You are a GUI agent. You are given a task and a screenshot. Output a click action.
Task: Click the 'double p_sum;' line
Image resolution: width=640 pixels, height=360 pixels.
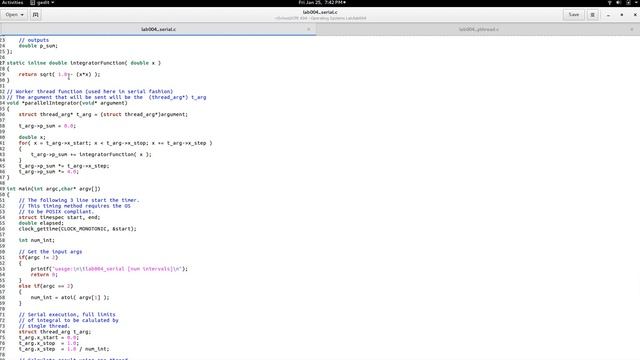point(38,46)
